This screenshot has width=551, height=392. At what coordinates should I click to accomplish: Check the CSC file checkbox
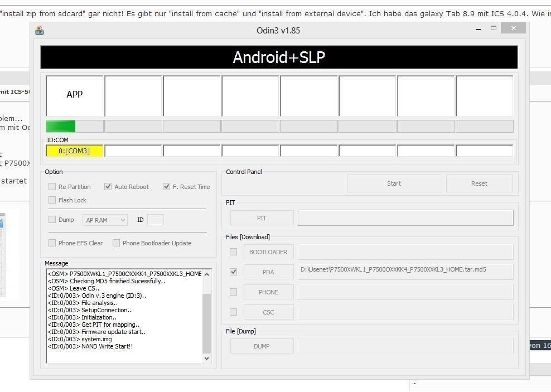coord(233,312)
